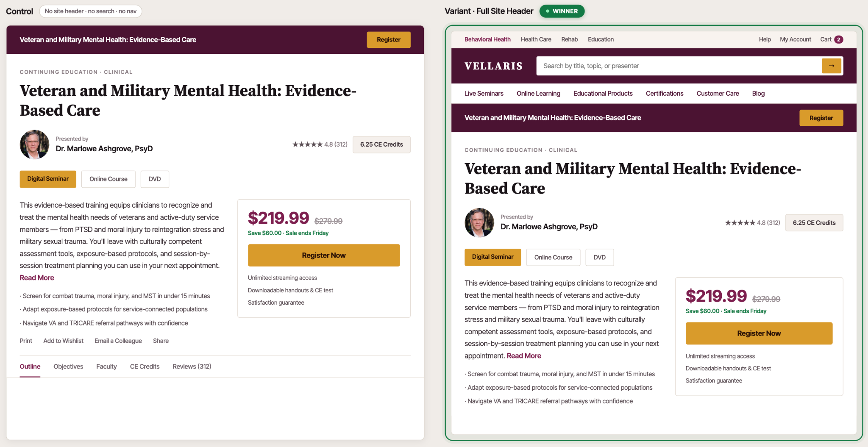This screenshot has width=868, height=447.
Task: Click the Register button in Variant banner
Action: 821,118
